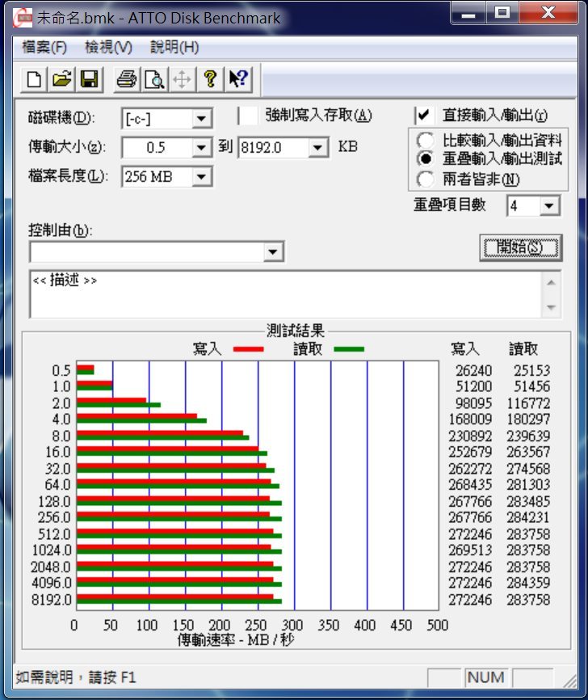
Task: Open the 檢視(V) menu
Action: (x=108, y=47)
